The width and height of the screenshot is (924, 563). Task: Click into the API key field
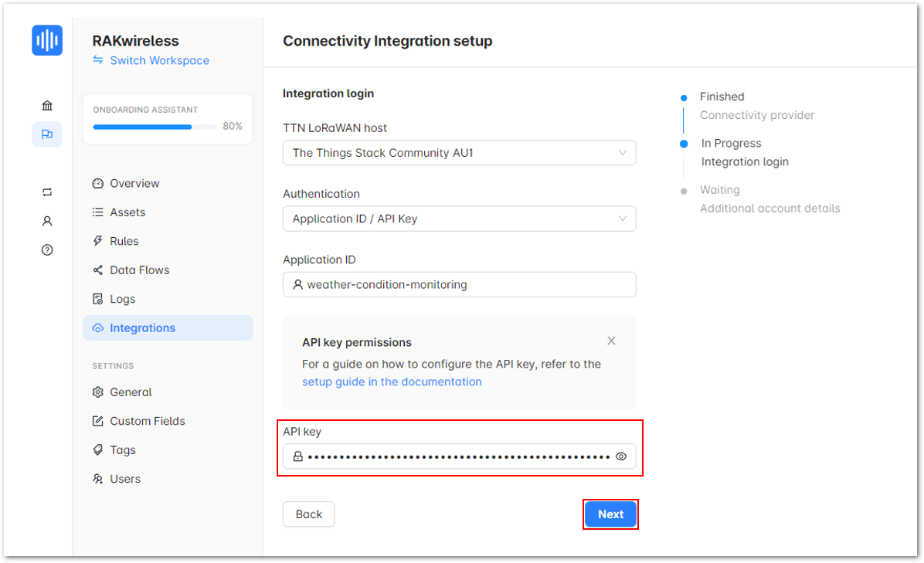pos(459,456)
